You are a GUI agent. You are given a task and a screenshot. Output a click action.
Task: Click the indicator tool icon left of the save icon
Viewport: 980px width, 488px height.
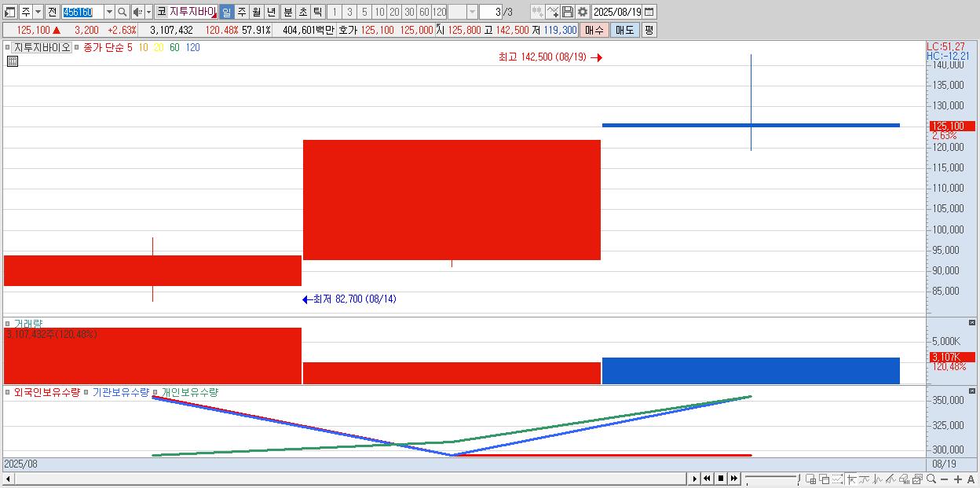click(553, 12)
